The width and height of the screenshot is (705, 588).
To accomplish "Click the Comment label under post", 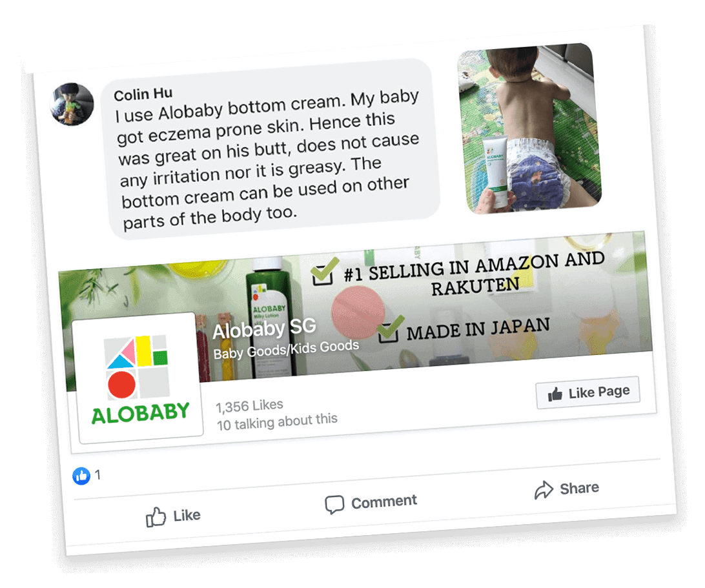I will 384,502.
